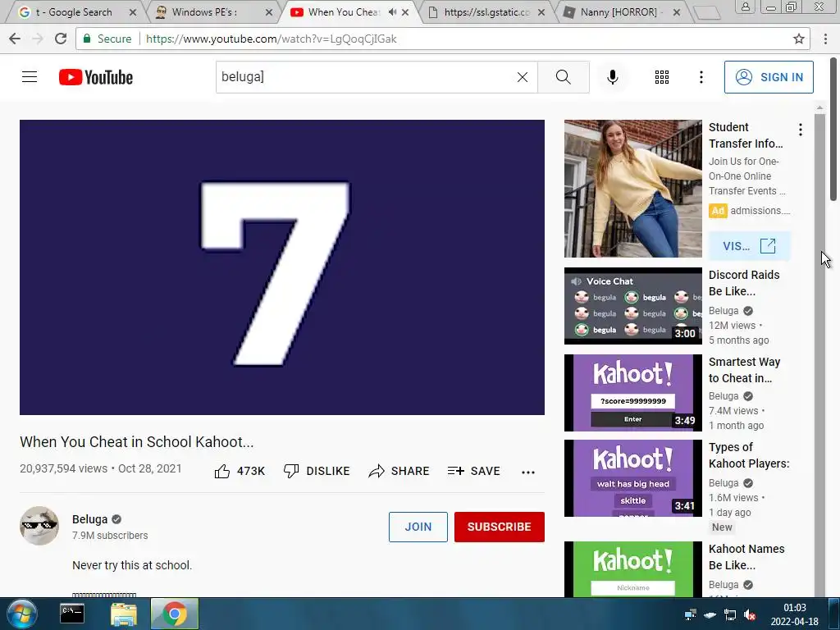Open YouTube settings three-dot menu
This screenshot has width=840, height=630.
(701, 77)
